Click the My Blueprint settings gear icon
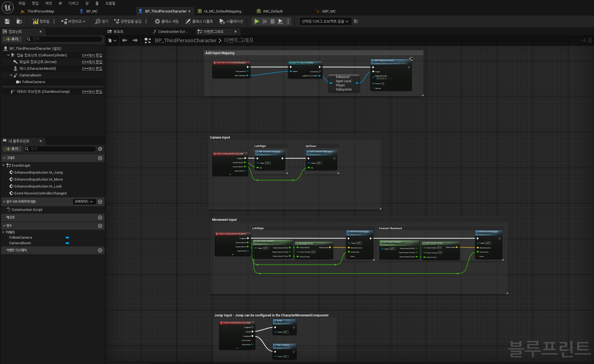 pos(100,149)
